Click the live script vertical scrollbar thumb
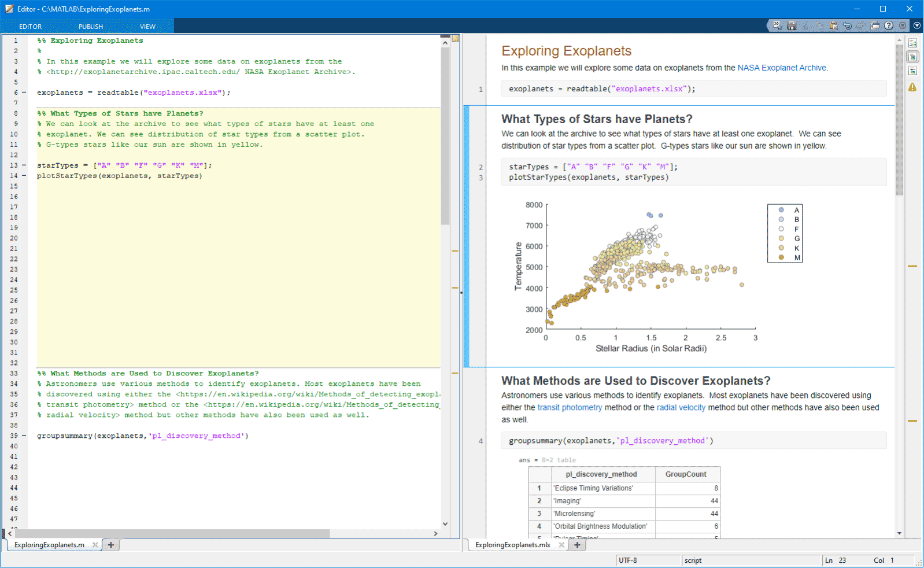924x568 pixels. pyautogui.click(x=899, y=120)
